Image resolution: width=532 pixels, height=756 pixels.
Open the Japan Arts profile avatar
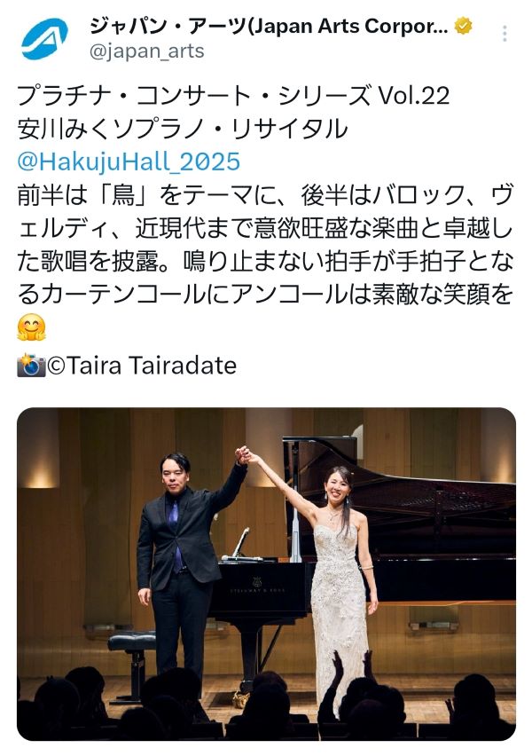coord(43,37)
